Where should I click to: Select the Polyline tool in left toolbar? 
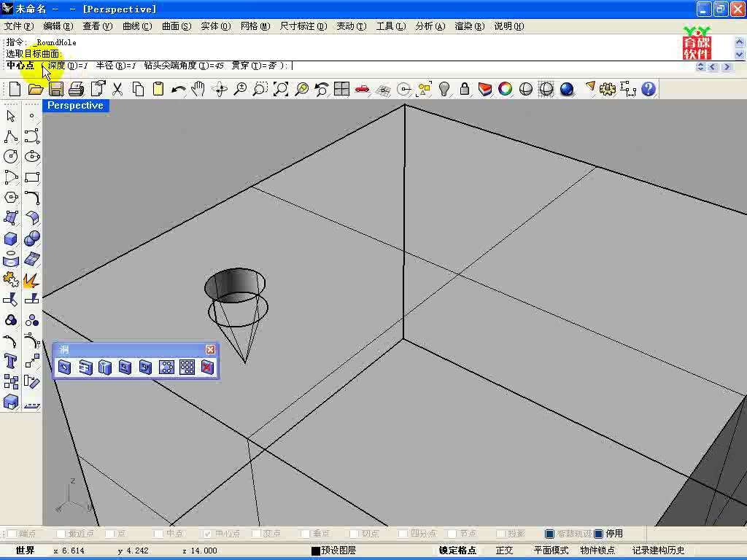11,136
